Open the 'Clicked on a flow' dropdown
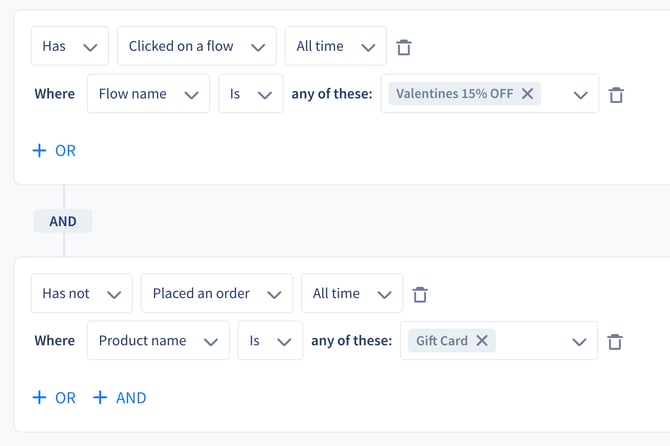The width and height of the screenshot is (670, 446). pos(197,46)
